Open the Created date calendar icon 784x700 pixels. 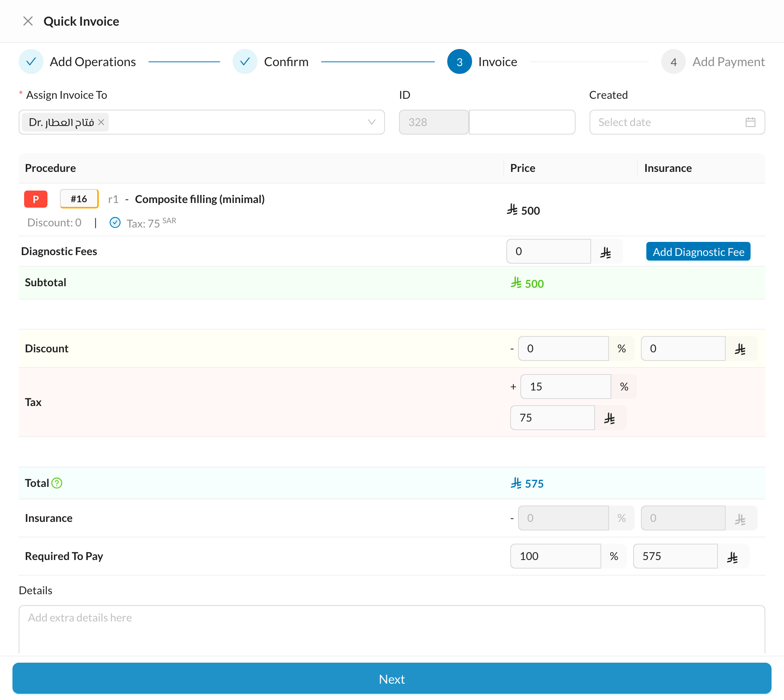[751, 122]
